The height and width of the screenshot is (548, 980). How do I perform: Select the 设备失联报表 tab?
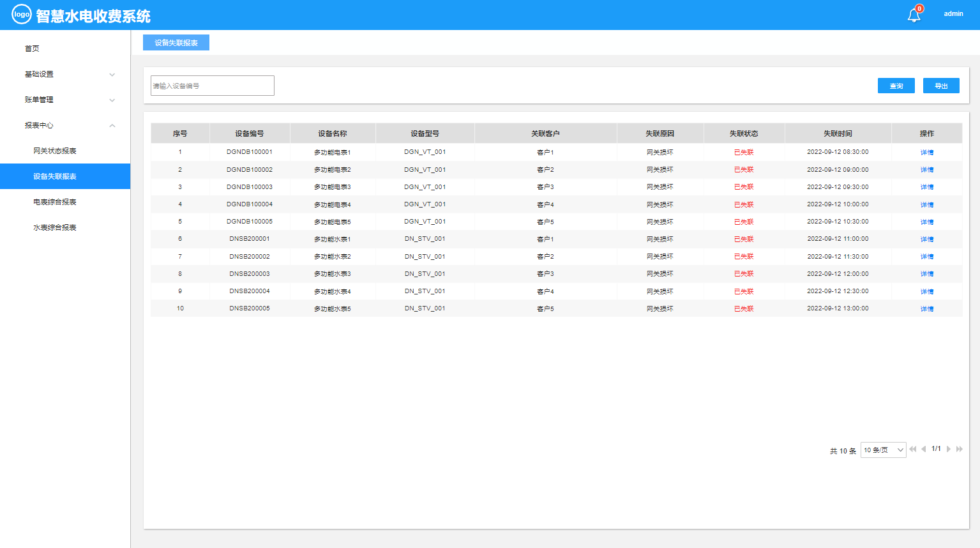(x=176, y=43)
